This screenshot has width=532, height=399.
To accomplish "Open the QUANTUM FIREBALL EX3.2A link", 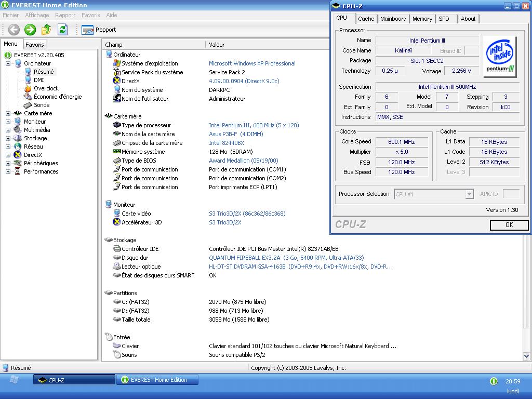I will (x=286, y=258).
